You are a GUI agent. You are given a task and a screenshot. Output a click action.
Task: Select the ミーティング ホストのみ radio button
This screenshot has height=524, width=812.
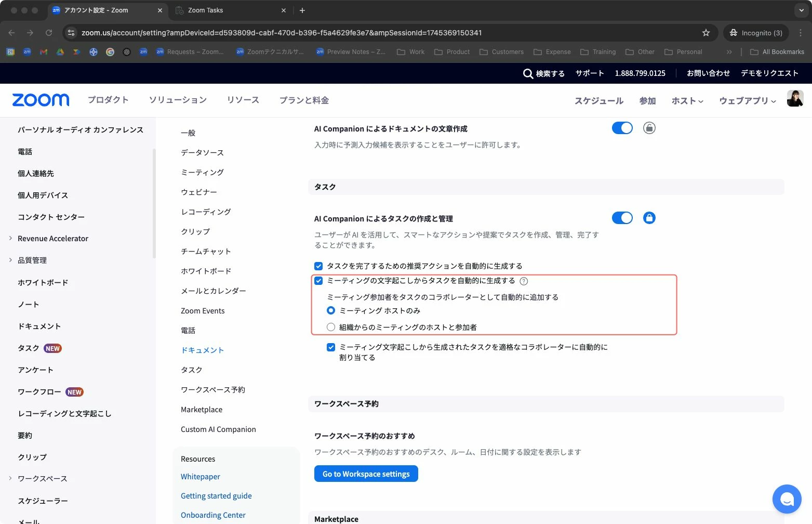tap(331, 311)
